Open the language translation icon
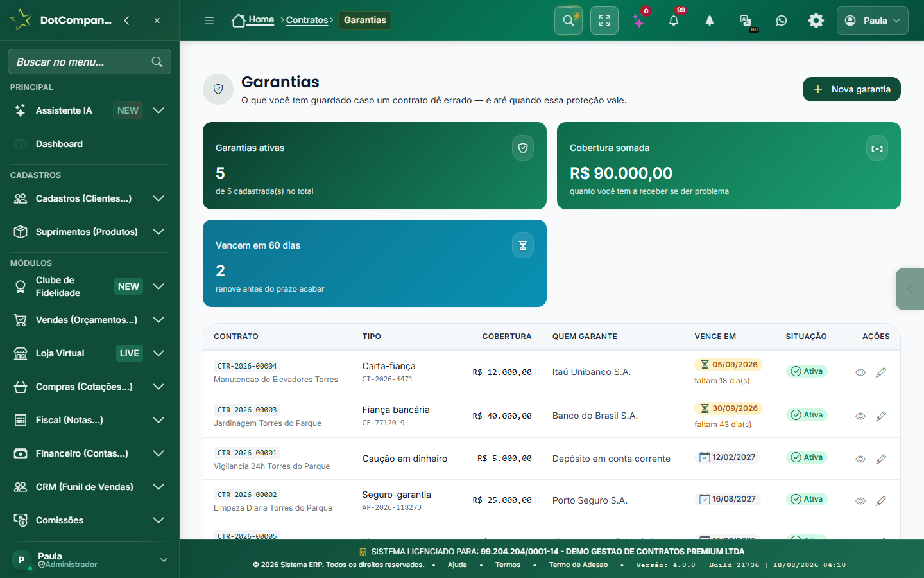The height and width of the screenshot is (578, 924). tap(746, 21)
